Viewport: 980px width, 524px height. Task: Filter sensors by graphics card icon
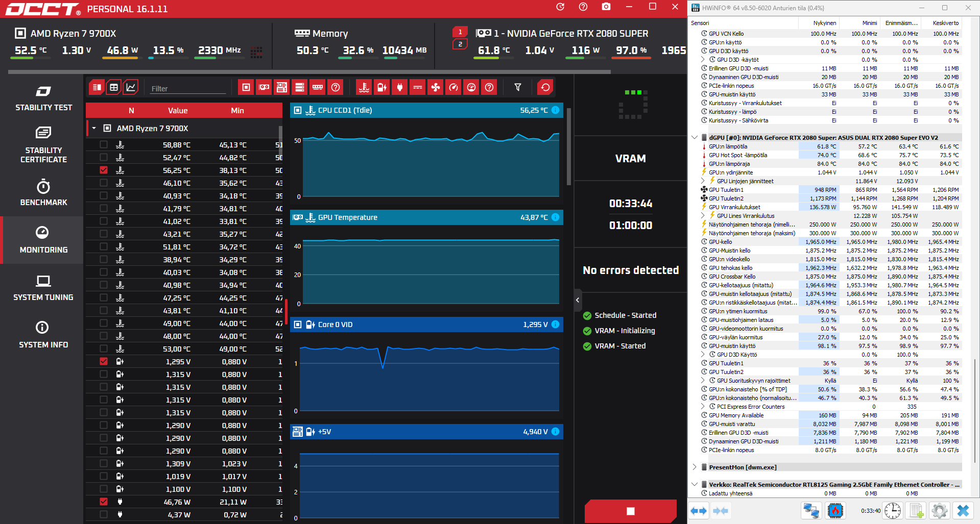pos(264,87)
